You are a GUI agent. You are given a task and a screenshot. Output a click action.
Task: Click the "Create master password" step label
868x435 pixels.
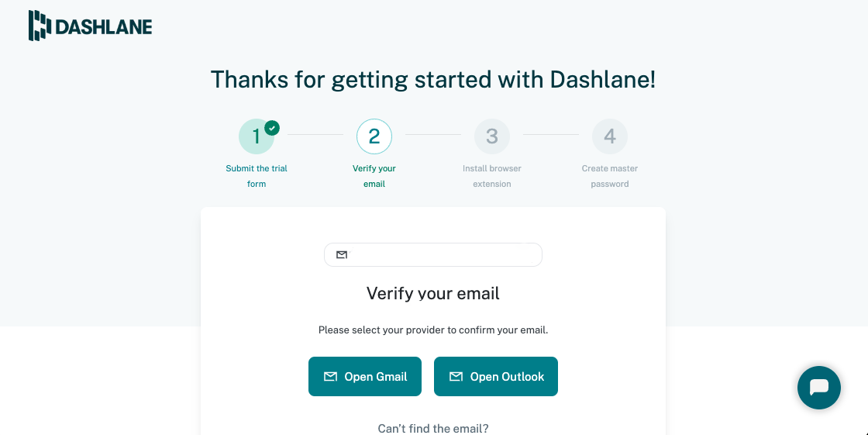[610, 176]
